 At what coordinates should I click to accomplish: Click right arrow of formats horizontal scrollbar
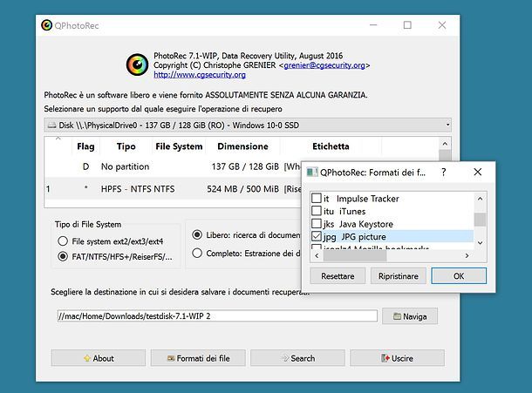pos(467,255)
